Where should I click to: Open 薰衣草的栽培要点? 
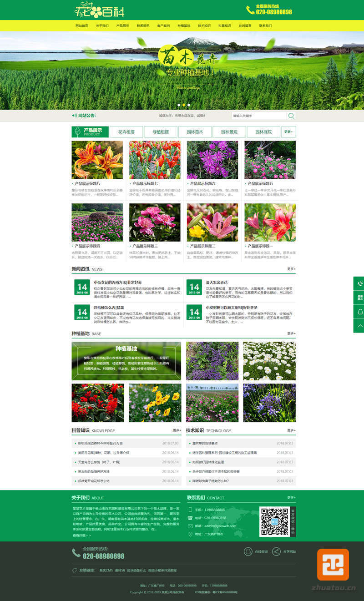pyautogui.click(x=205, y=443)
